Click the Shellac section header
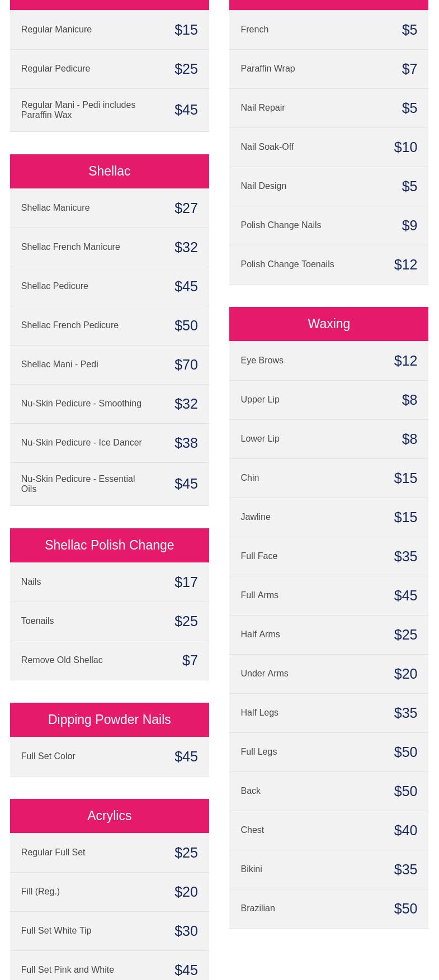 coord(109,171)
